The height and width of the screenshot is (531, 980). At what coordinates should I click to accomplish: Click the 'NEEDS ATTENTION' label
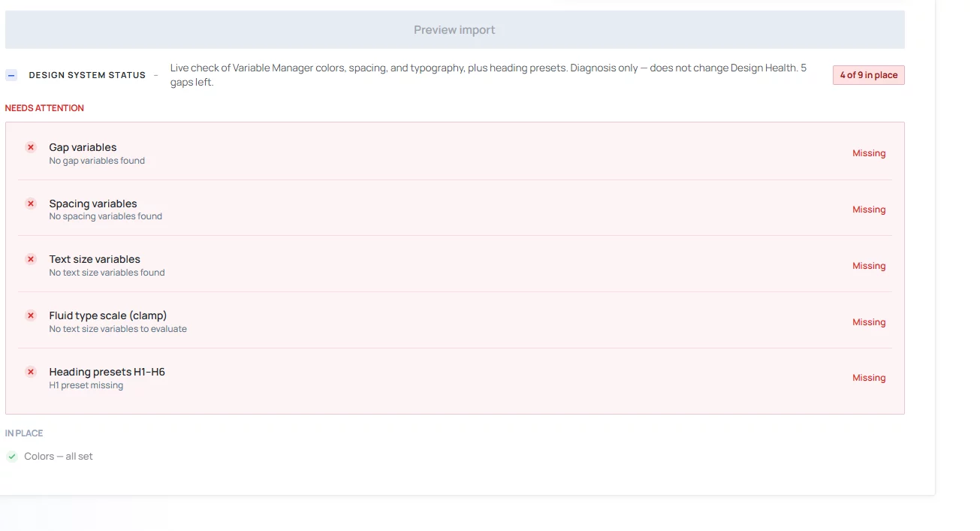pyautogui.click(x=44, y=108)
